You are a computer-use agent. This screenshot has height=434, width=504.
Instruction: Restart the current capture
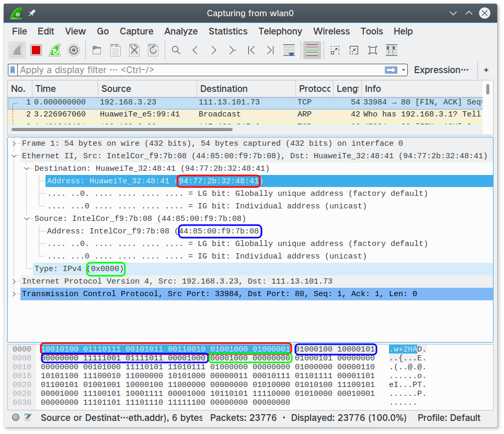coord(55,50)
